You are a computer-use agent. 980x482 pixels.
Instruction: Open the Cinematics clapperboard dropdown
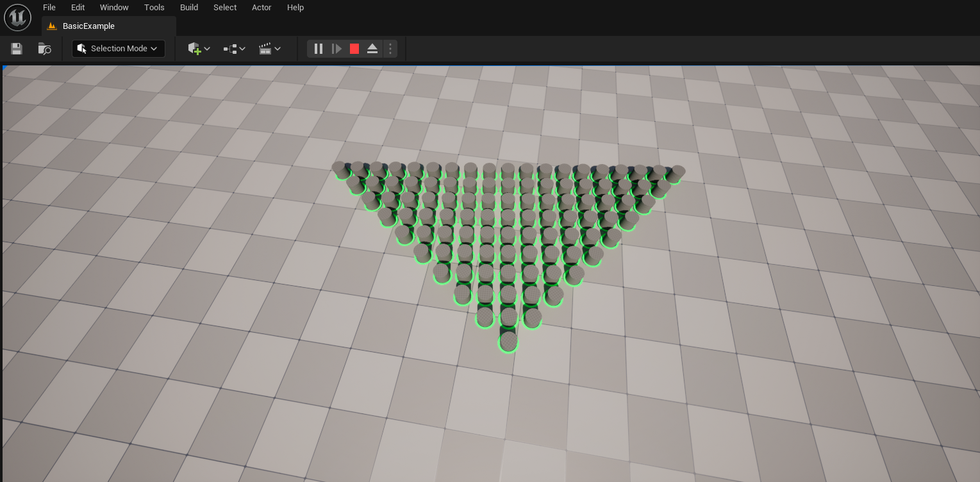(269, 49)
